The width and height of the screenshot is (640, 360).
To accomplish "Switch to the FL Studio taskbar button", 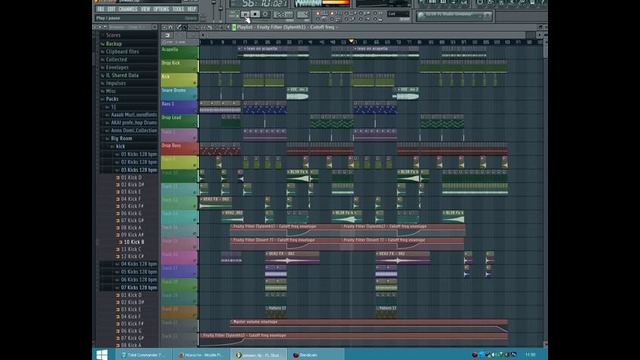I will tap(259, 355).
